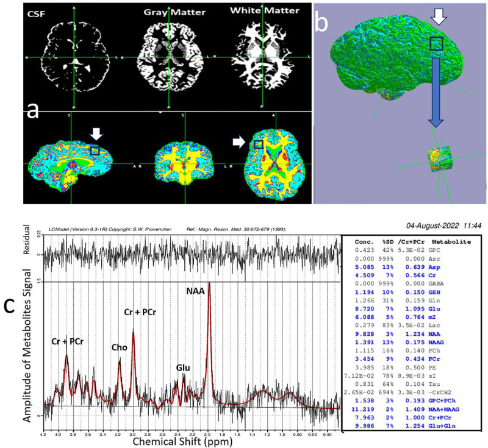Screen dimensions: 488x448
Task: Select voxel box on the colored axial slice
Action: click(x=259, y=144)
